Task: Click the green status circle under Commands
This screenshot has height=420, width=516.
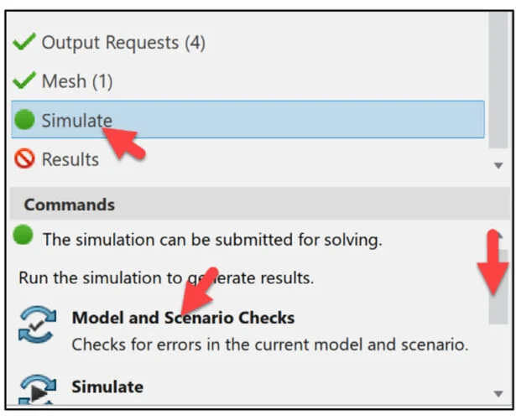Action: point(23,237)
